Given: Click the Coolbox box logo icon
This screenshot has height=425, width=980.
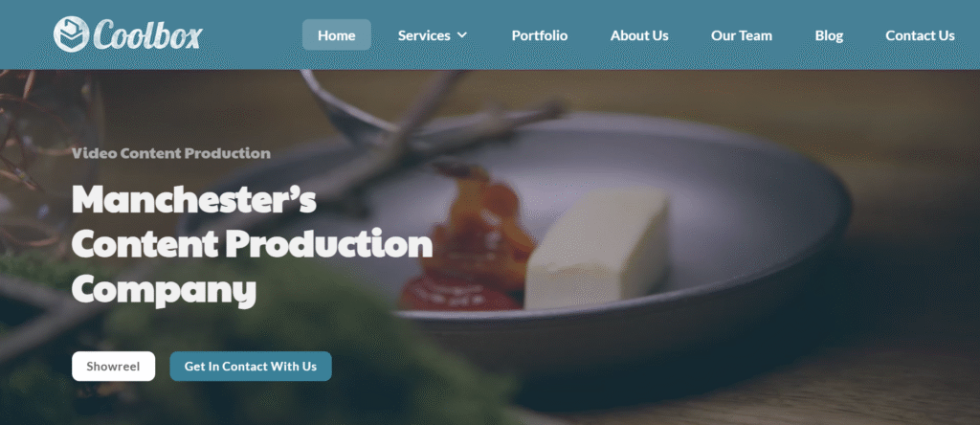Looking at the screenshot, I should pos(71,34).
